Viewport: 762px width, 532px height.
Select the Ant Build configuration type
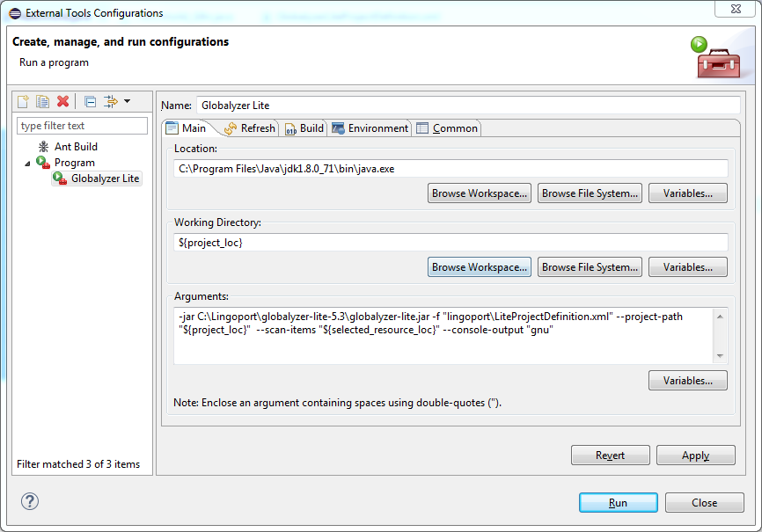point(76,147)
